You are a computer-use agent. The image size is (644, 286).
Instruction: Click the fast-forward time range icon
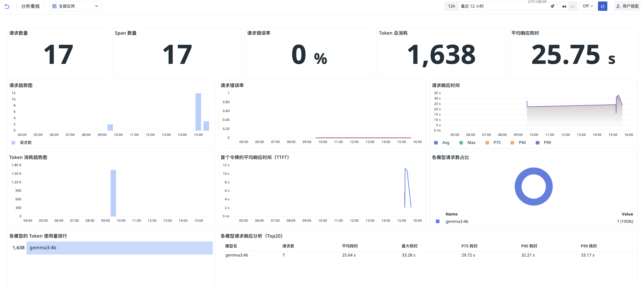(x=572, y=6)
